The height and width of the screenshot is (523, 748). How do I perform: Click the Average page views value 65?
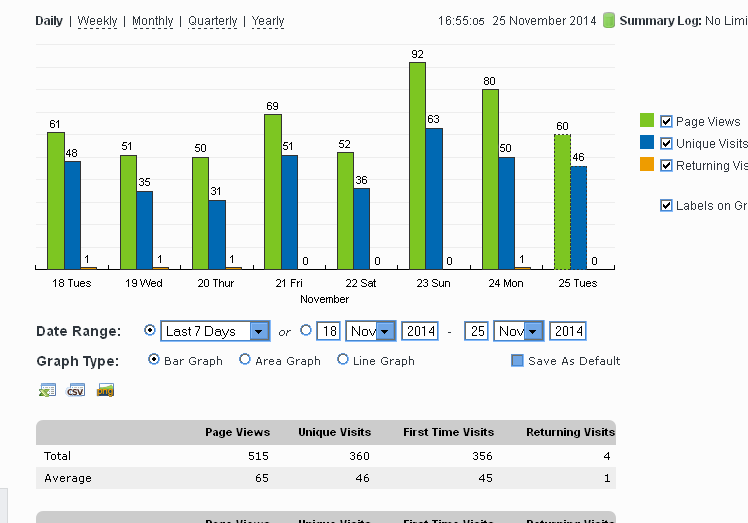[262, 478]
